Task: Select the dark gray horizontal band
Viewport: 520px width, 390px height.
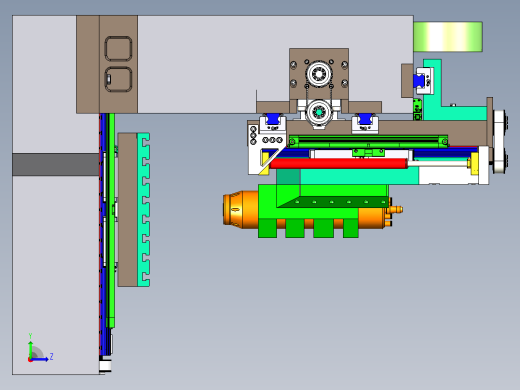Action: click(56, 164)
